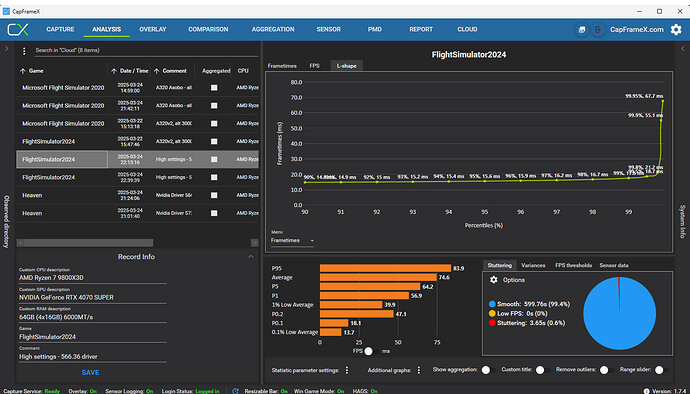Open the Frametimes metric dropdown

(292, 240)
